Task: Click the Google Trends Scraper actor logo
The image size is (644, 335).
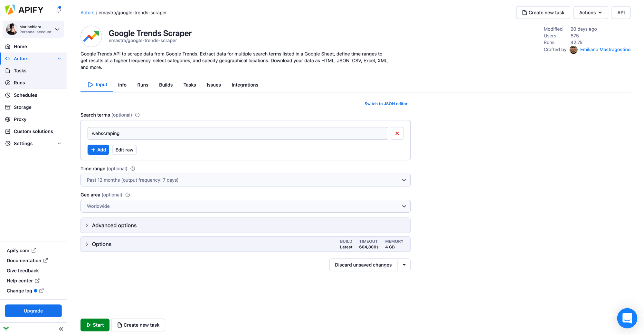Action: click(91, 36)
